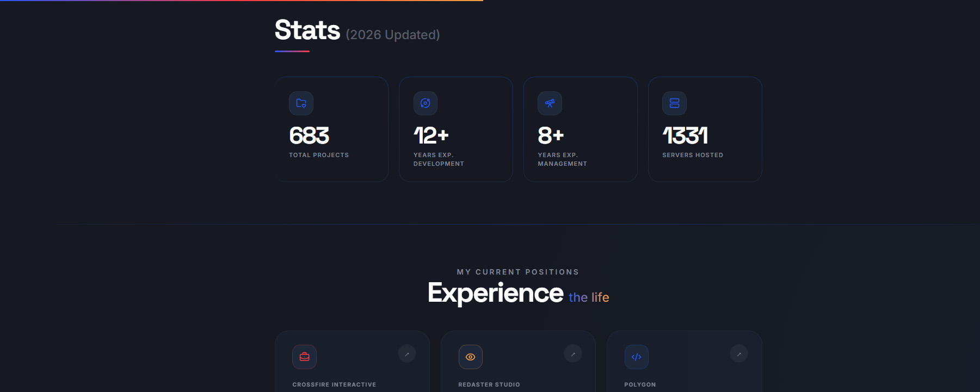Click the red briefcase icon for Crossfire Interactive
This screenshot has height=392, width=980.
coord(304,357)
